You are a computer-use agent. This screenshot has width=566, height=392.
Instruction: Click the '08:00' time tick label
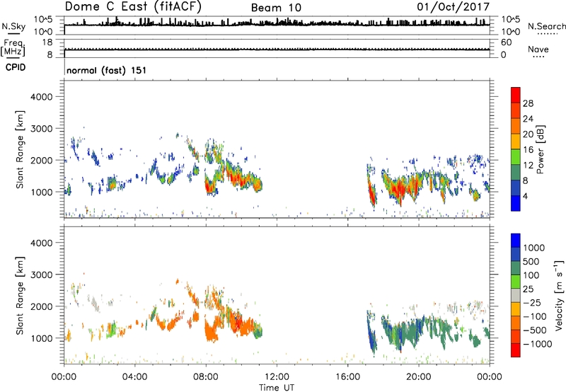point(206,377)
